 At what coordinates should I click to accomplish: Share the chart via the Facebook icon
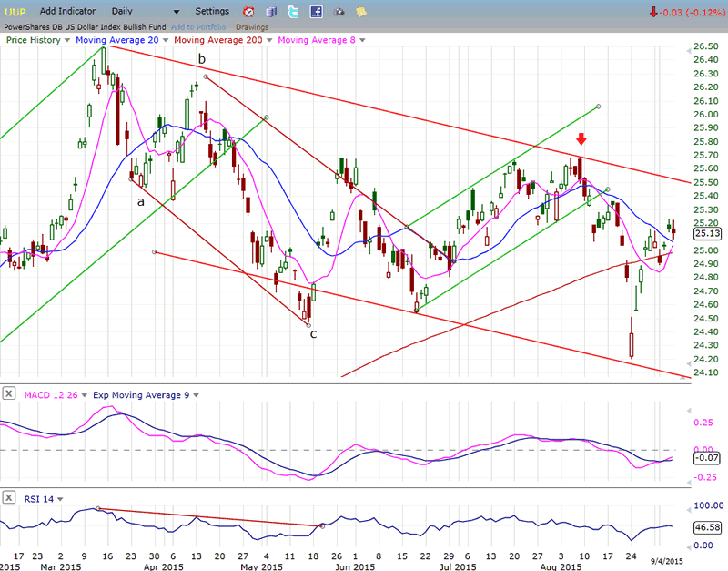(x=316, y=12)
